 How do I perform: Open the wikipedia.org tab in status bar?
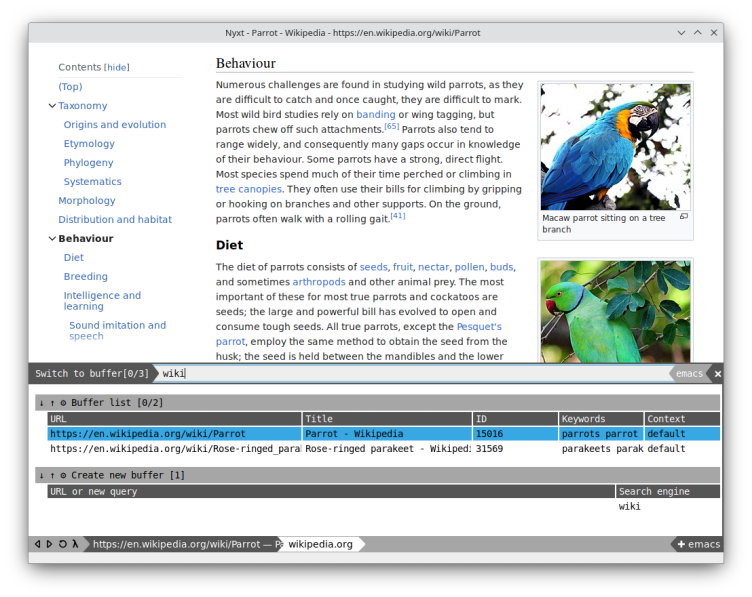coord(320,544)
